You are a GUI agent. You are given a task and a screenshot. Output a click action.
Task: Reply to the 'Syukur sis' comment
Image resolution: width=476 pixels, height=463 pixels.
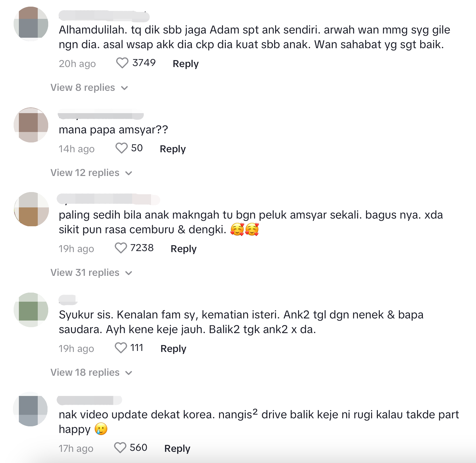[x=173, y=349]
